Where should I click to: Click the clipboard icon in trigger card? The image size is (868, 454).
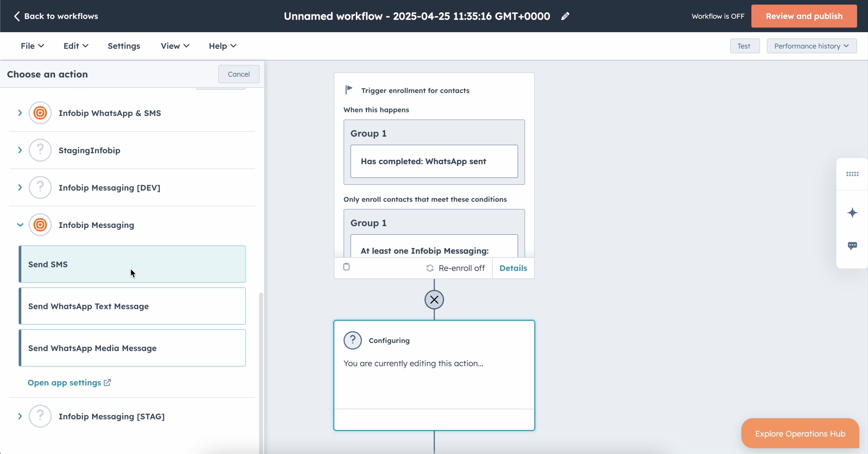[346, 267]
